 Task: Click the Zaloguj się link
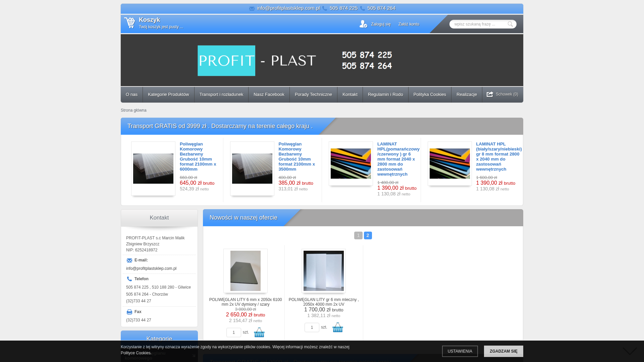pos(381,24)
